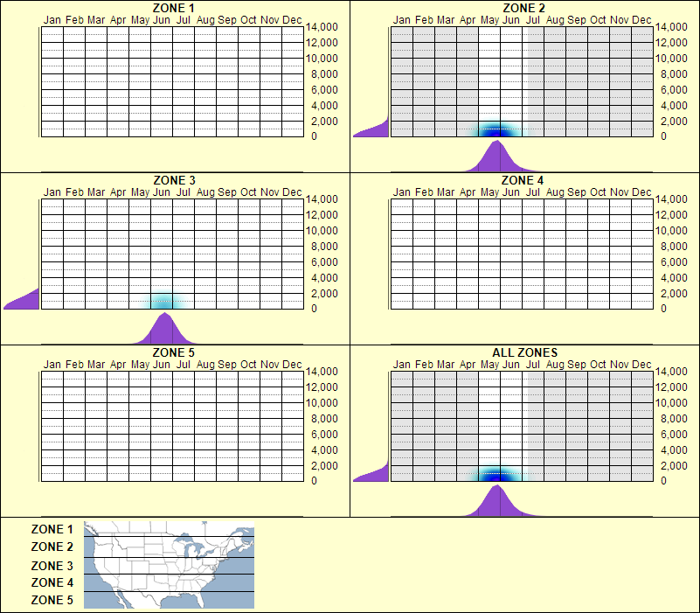Click the 14,000 axis value in ZONE 1
This screenshot has height=613, width=700.
point(322,27)
